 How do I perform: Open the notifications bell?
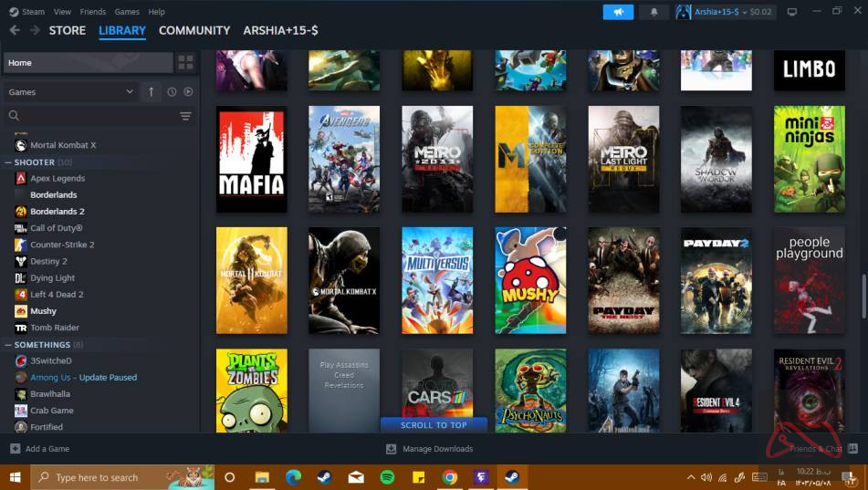click(654, 12)
